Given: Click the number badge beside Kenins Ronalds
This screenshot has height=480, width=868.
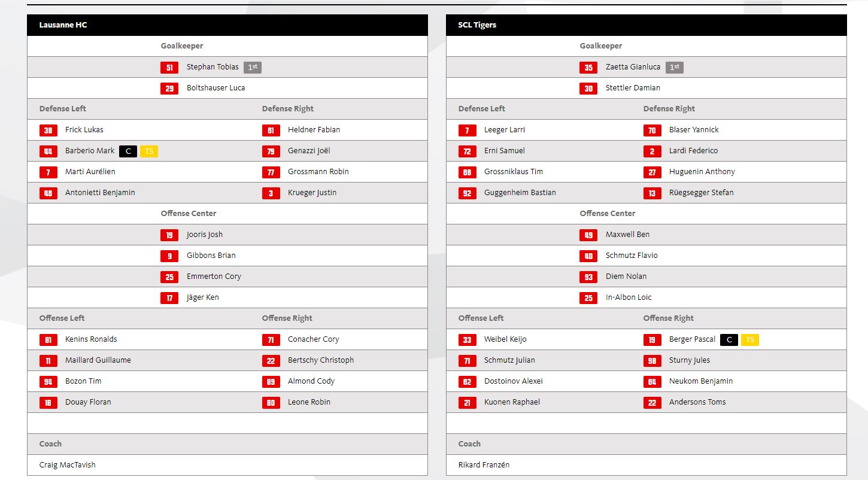Looking at the screenshot, I should coord(48,340).
